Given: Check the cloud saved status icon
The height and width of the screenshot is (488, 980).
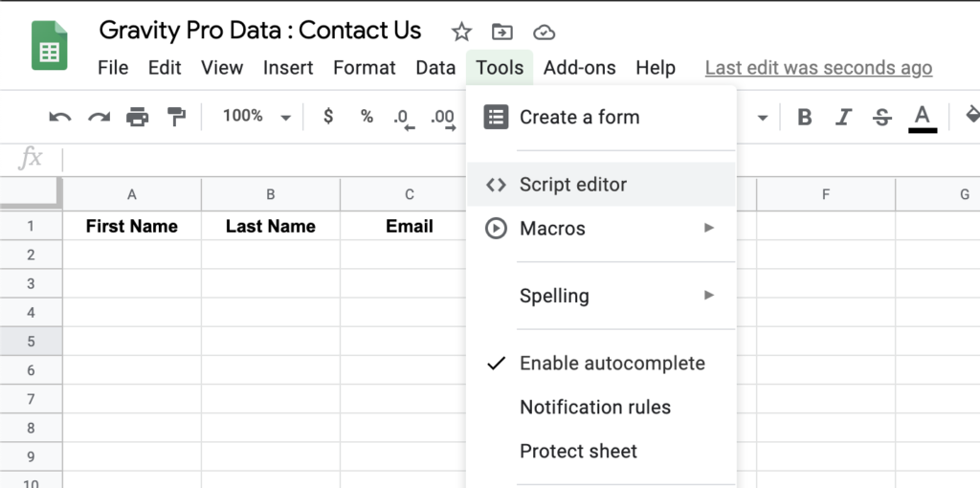Looking at the screenshot, I should tap(544, 32).
